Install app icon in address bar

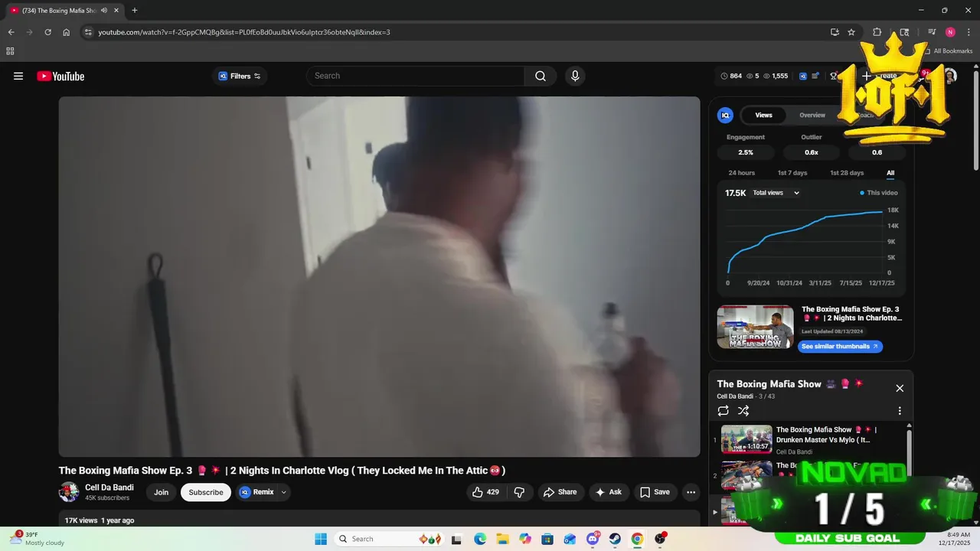pyautogui.click(x=835, y=32)
